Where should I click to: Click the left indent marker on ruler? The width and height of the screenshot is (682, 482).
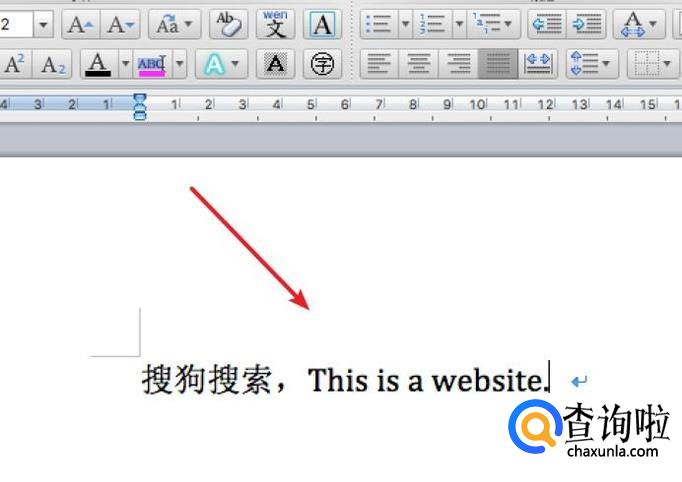point(140,115)
